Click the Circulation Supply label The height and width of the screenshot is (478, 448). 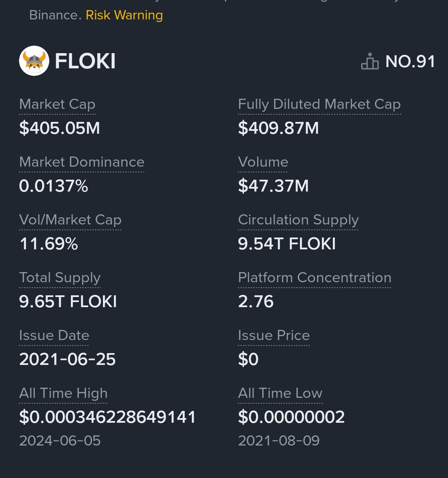pyautogui.click(x=298, y=220)
